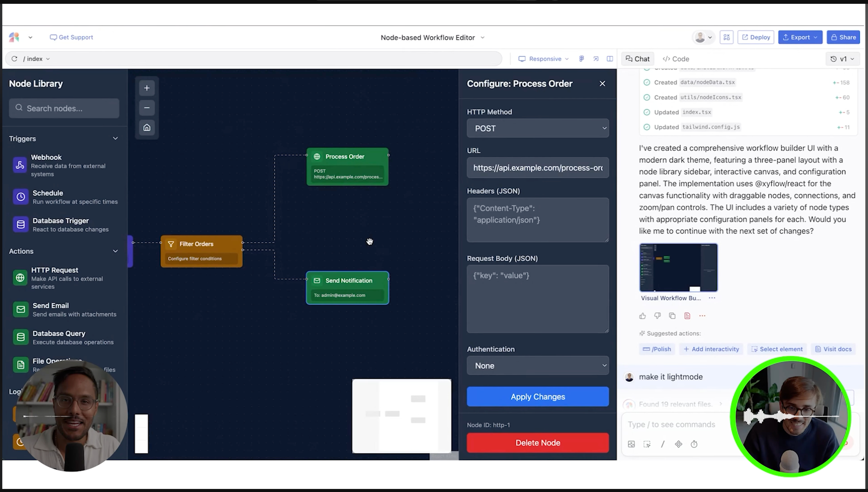Open preview in new window icon

click(x=596, y=58)
